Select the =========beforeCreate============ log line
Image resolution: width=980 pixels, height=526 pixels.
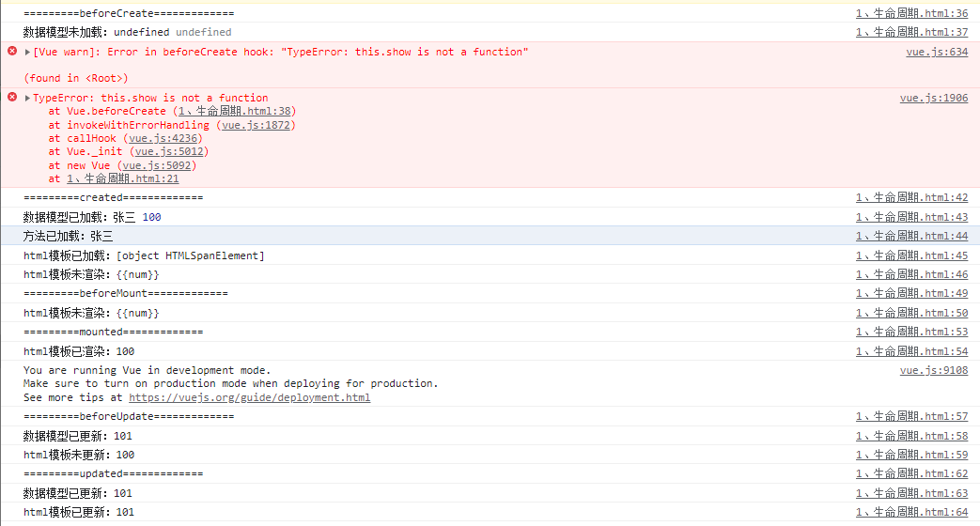(x=129, y=13)
